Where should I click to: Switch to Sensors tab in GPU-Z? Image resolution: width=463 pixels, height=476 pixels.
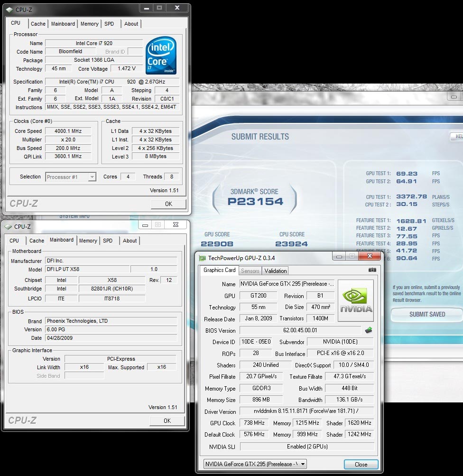point(250,271)
